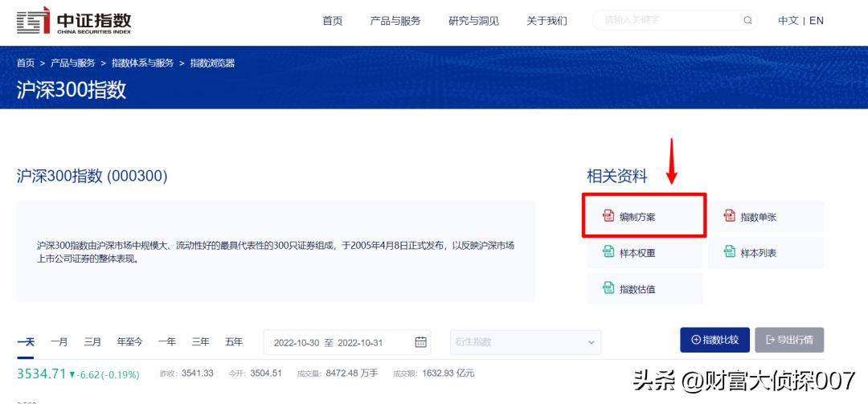Viewport: 868px width, 404px height.
Task: Click the start date 2022-10-30 field
Action: (297, 343)
